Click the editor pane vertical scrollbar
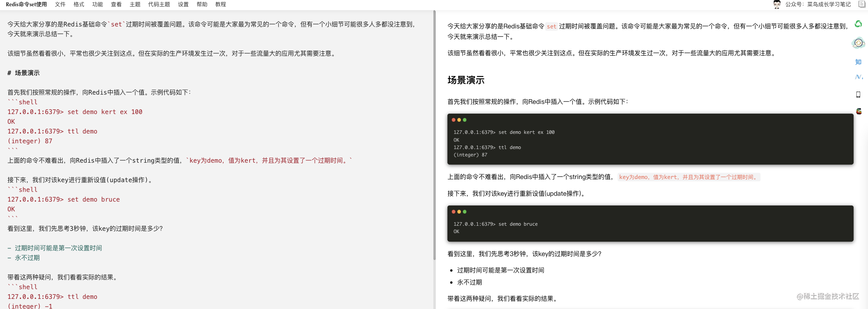 pyautogui.click(x=434, y=135)
